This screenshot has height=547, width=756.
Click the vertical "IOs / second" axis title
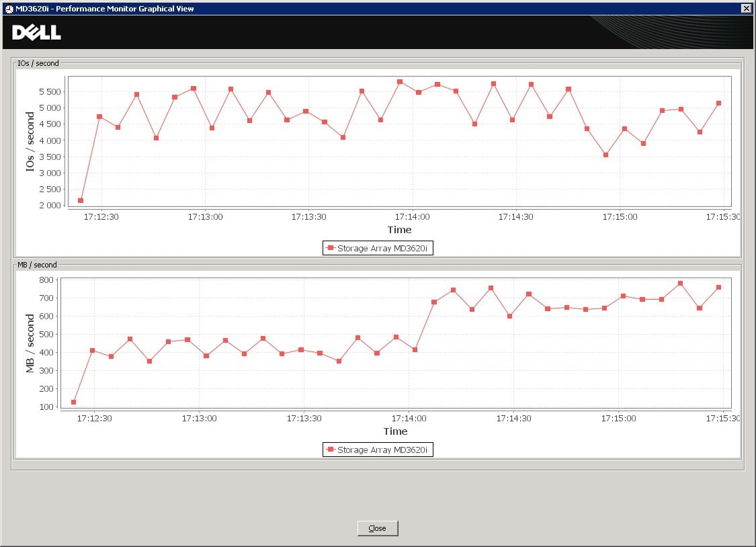[30, 141]
